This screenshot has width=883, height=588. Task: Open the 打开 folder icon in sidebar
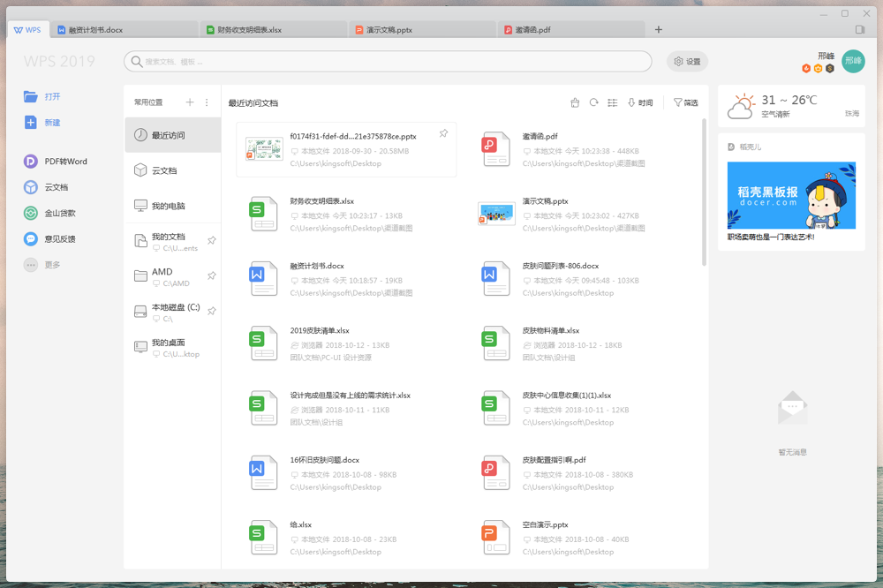(30, 96)
